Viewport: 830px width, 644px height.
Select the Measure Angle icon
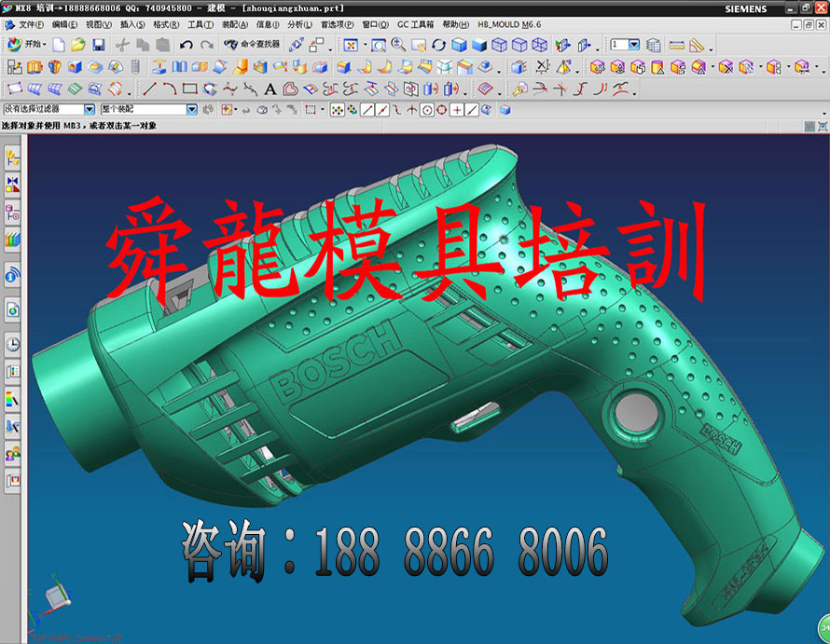click(x=697, y=45)
